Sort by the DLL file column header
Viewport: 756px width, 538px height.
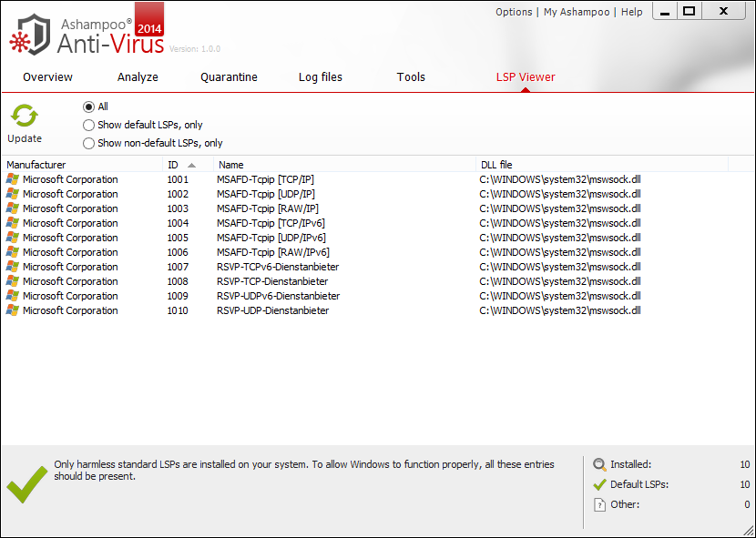[x=496, y=165]
